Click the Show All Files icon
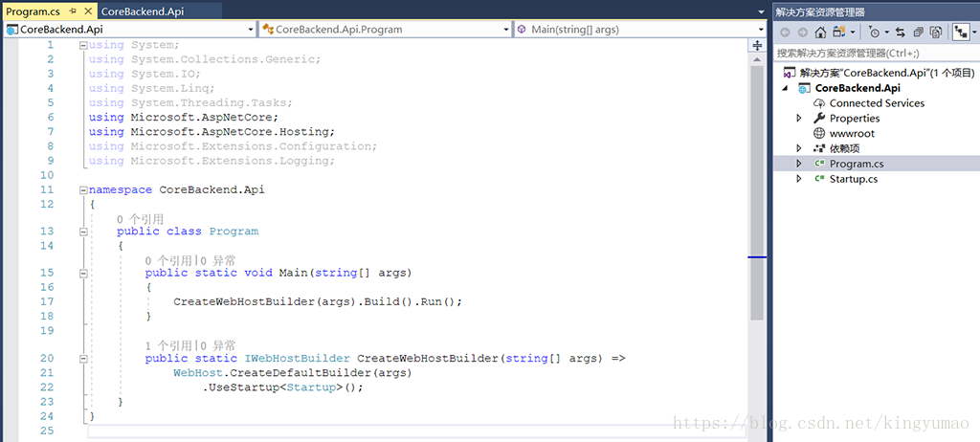Image resolution: width=980 pixels, height=442 pixels. click(936, 33)
